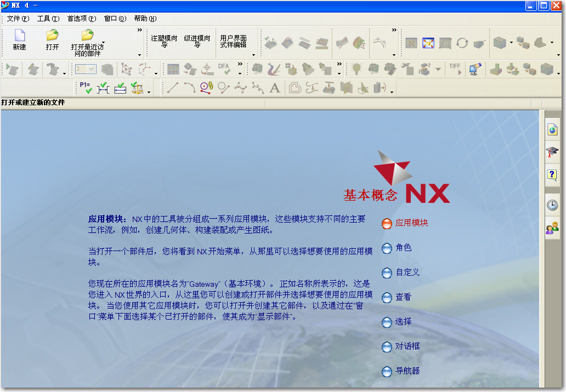Screen dimensions: 566x392
Task: Open the 帮助 (Help) menu
Action: 145,19
